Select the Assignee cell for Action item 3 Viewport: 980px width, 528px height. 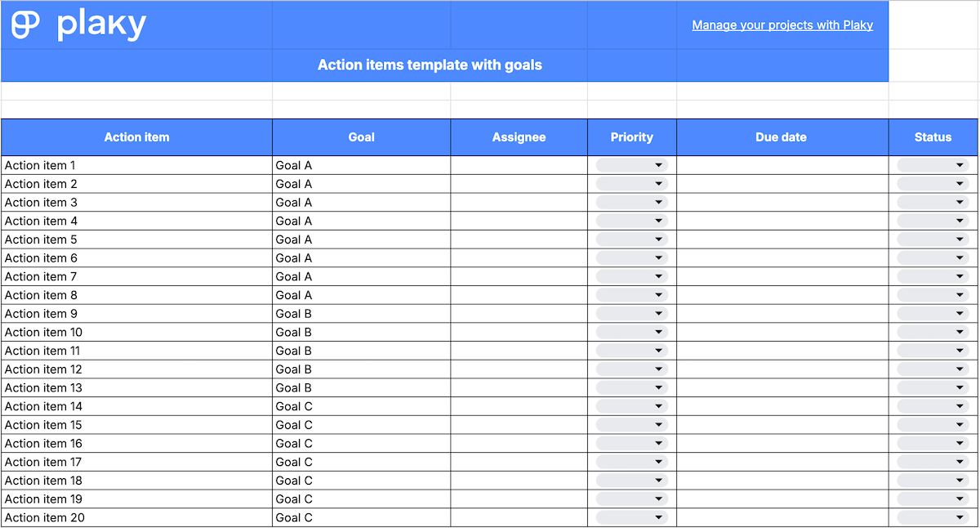tap(519, 202)
